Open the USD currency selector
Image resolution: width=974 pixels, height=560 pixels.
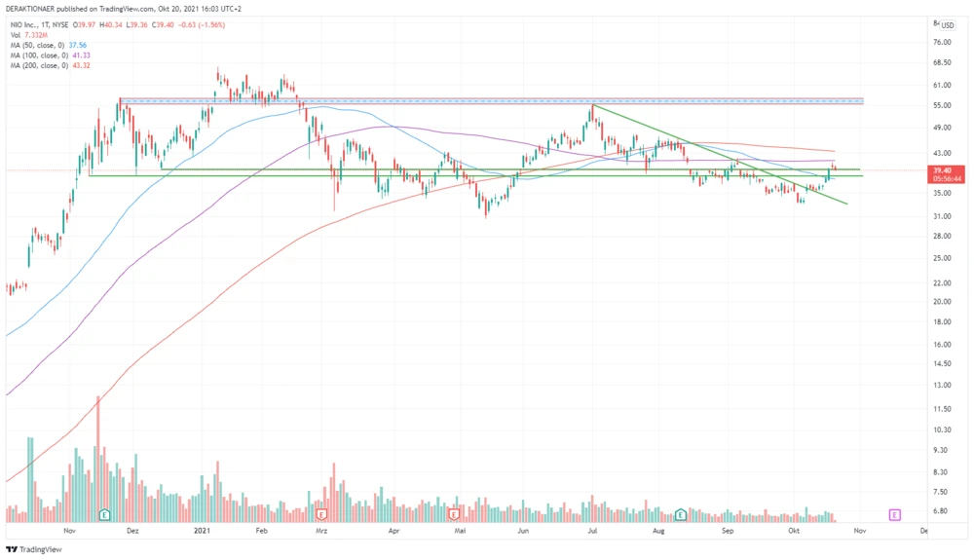click(x=947, y=25)
